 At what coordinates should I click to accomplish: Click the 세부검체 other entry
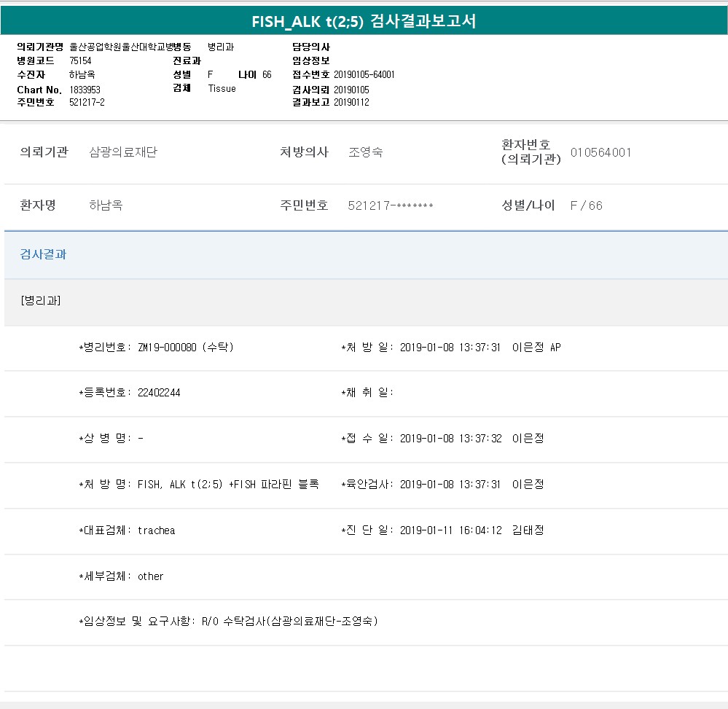tap(121, 576)
